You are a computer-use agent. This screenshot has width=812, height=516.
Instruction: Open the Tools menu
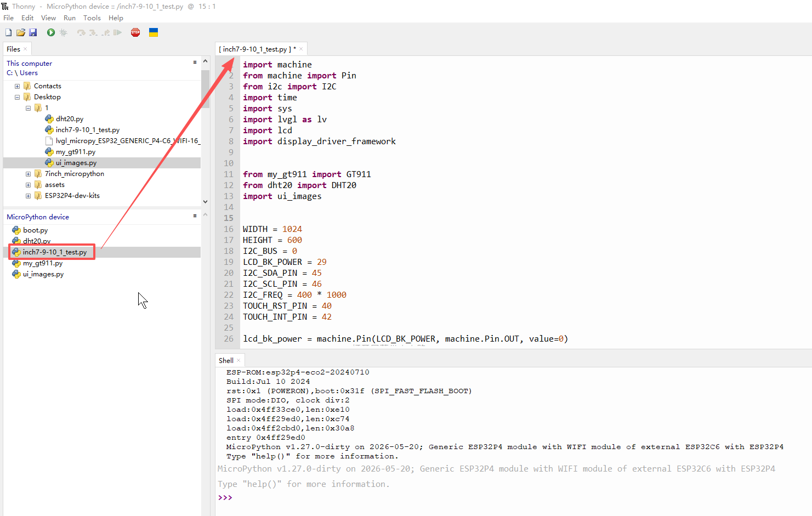point(92,18)
